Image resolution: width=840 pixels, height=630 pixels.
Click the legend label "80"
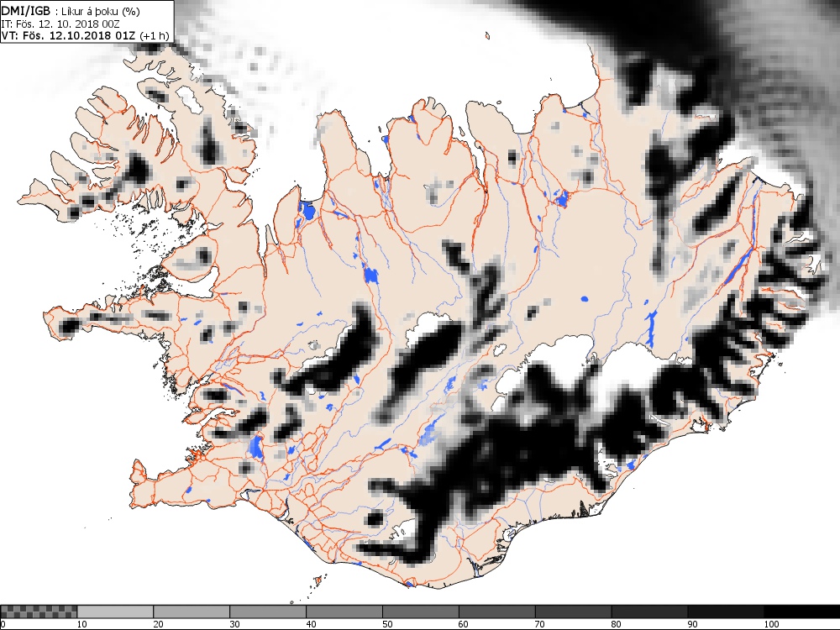coord(616,624)
